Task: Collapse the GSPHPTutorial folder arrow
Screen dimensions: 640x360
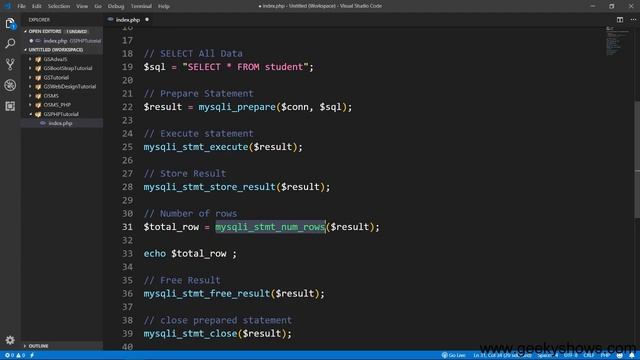Action: point(30,114)
